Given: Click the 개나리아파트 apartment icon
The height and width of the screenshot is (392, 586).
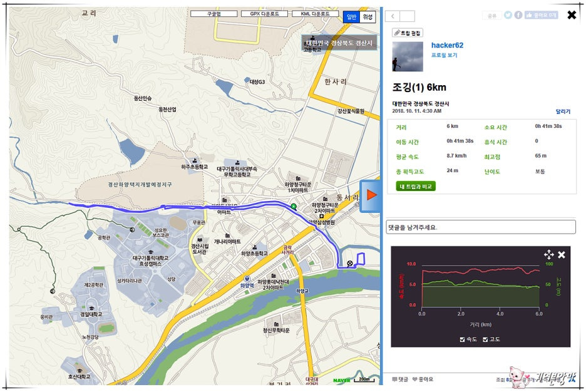Looking at the screenshot, I should coord(227,236).
